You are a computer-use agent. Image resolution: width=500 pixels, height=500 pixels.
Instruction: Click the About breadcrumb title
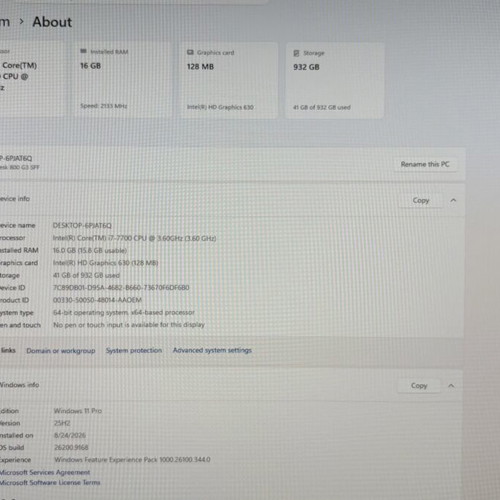coord(52,22)
